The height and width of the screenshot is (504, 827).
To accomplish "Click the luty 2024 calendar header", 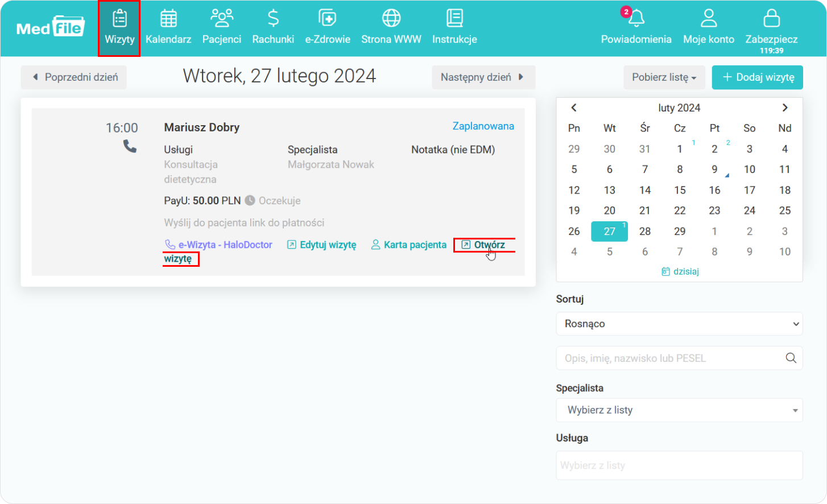I will point(679,108).
